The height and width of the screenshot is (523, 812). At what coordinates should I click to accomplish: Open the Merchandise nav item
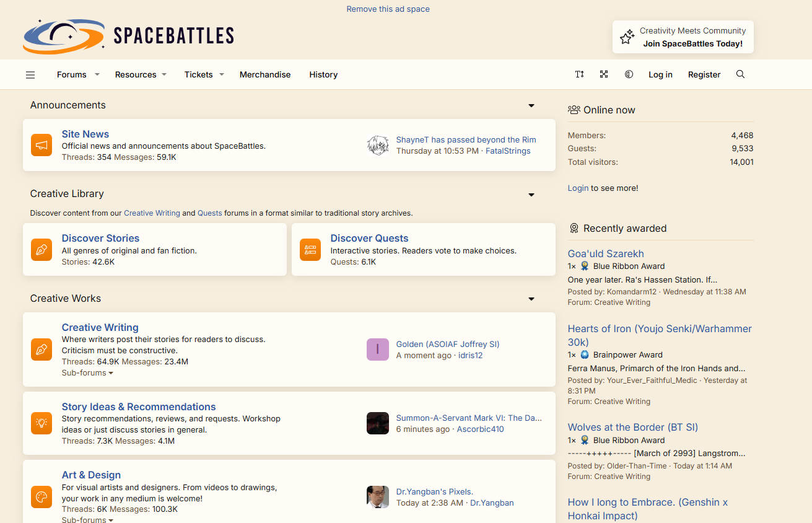coord(265,74)
